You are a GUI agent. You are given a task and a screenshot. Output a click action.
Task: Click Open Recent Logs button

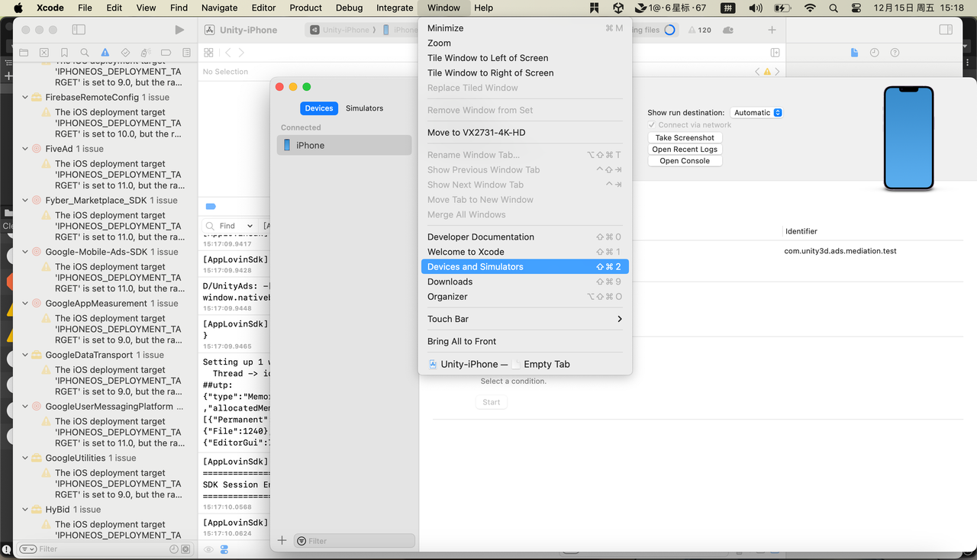click(685, 150)
